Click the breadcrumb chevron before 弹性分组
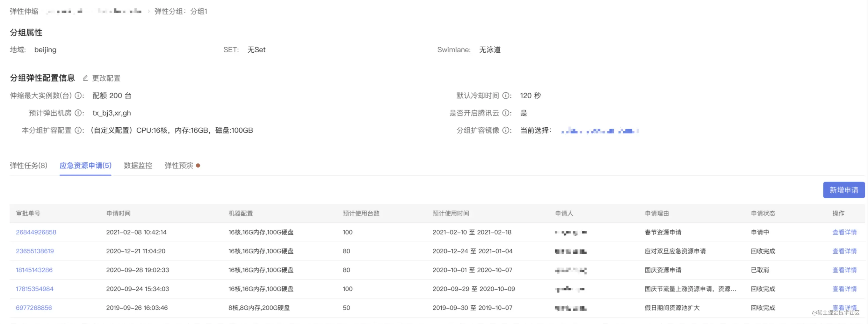The image size is (868, 324). 148,12
